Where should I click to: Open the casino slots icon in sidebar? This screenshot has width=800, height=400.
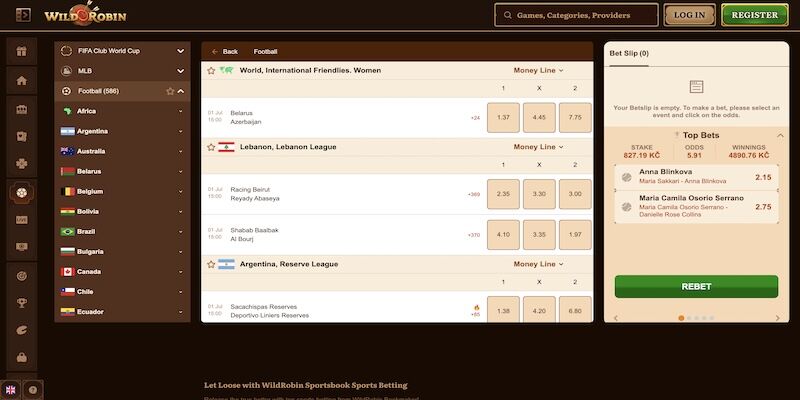[x=21, y=110]
